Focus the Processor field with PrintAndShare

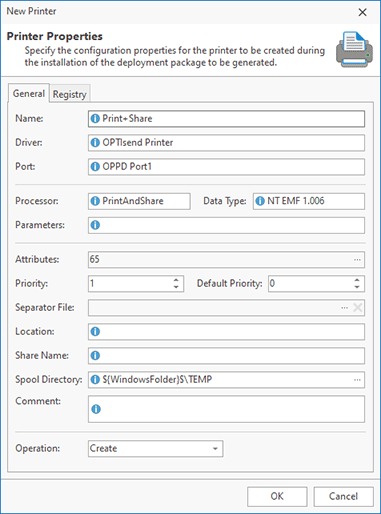tap(139, 201)
